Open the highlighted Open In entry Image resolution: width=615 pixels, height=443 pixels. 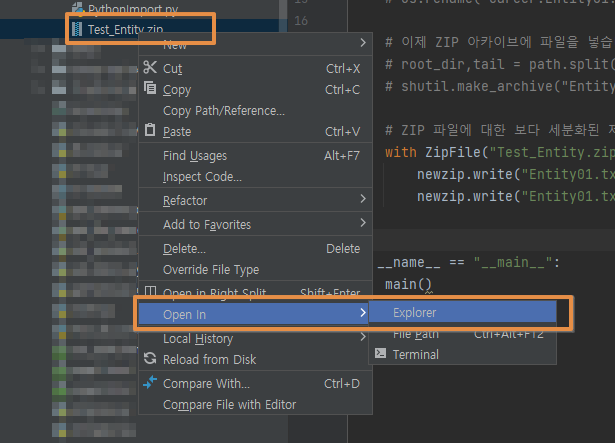pos(253,314)
